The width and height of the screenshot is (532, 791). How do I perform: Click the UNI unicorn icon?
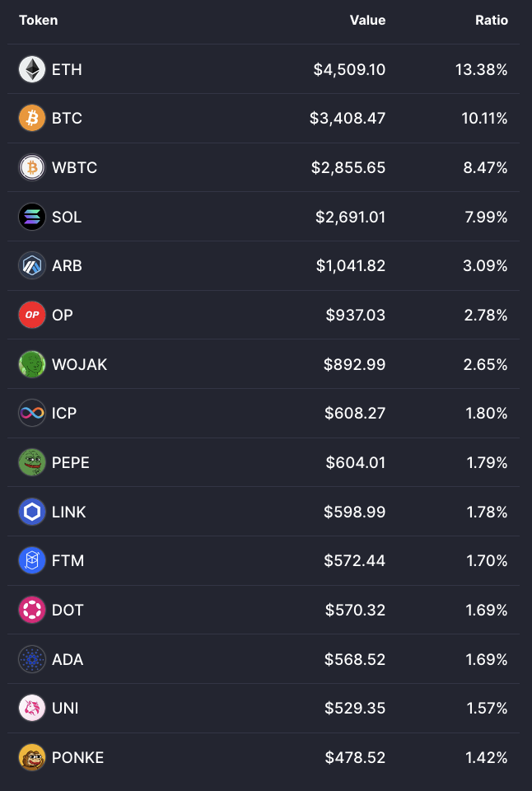[x=32, y=709]
